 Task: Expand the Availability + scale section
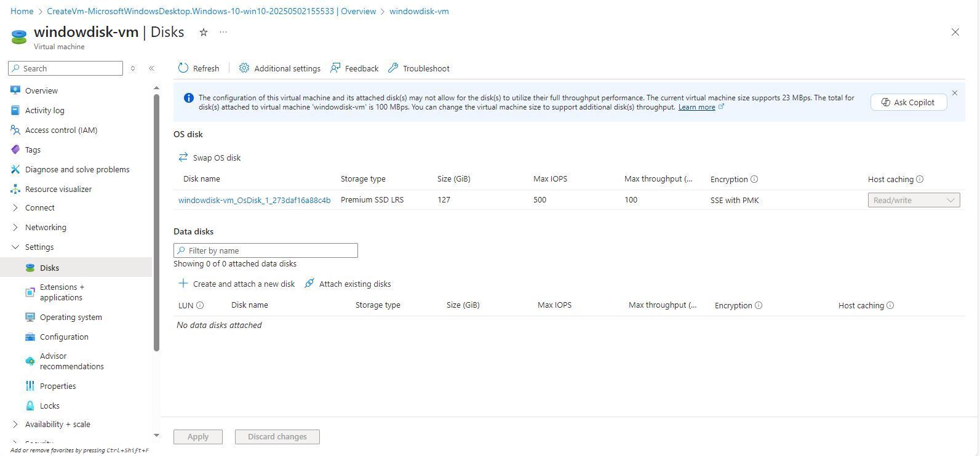point(15,424)
